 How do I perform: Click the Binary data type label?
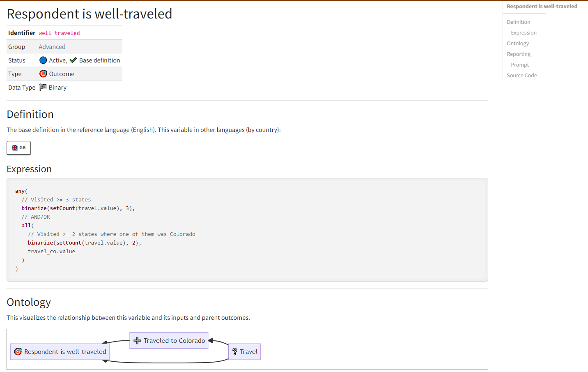(57, 88)
